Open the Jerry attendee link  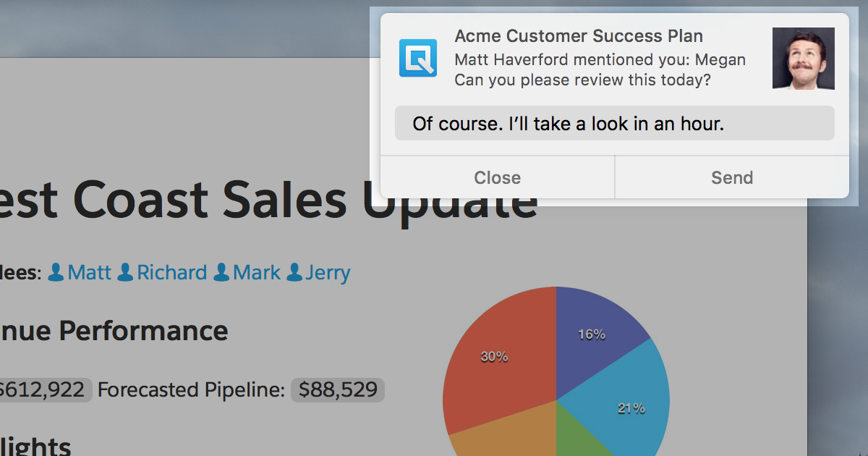(328, 273)
